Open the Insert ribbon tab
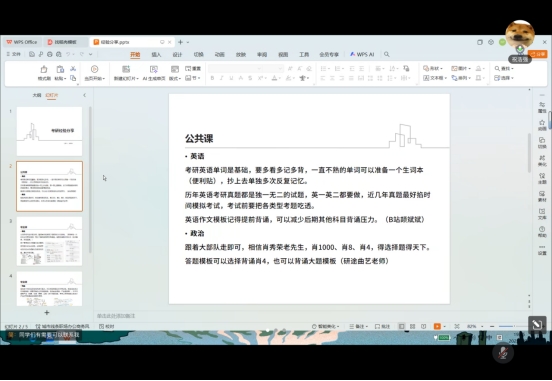The image size is (552, 381). [x=156, y=55]
